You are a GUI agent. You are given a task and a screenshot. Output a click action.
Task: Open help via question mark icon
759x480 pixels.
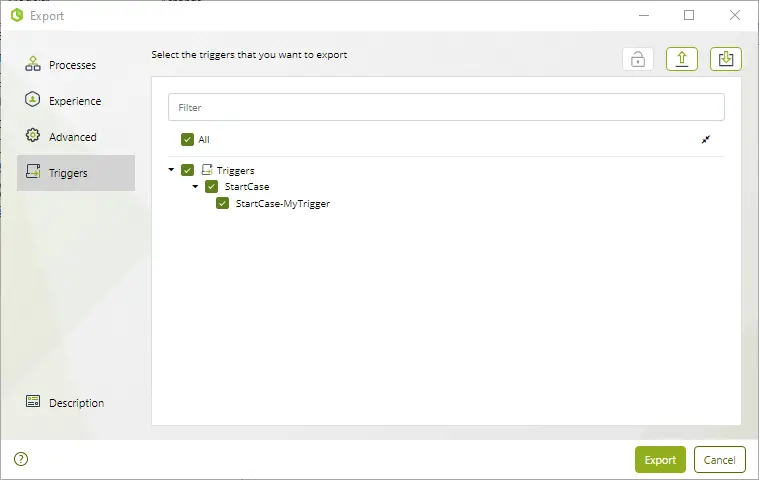pyautogui.click(x=21, y=459)
